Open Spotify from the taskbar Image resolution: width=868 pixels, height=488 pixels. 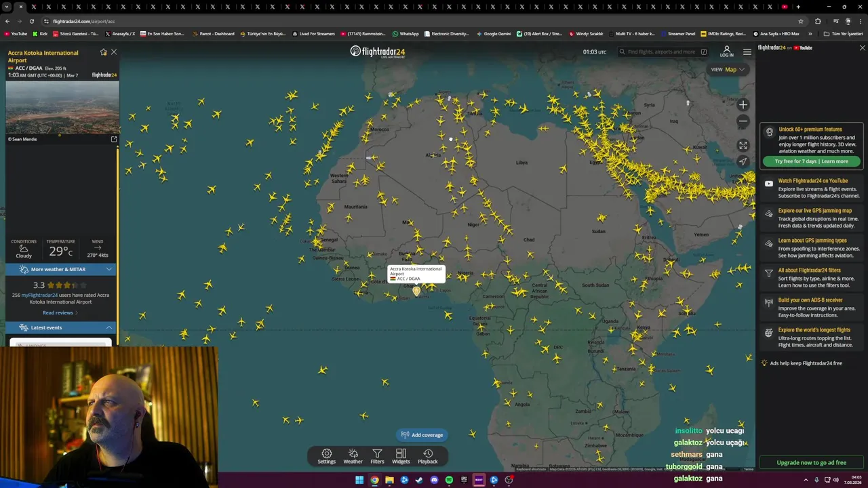point(449,480)
